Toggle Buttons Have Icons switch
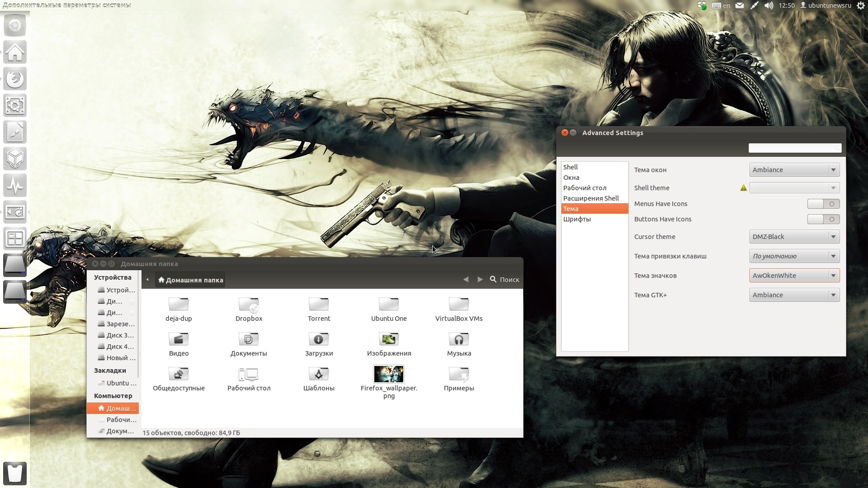Screen dimensions: 868x488 click(x=823, y=219)
